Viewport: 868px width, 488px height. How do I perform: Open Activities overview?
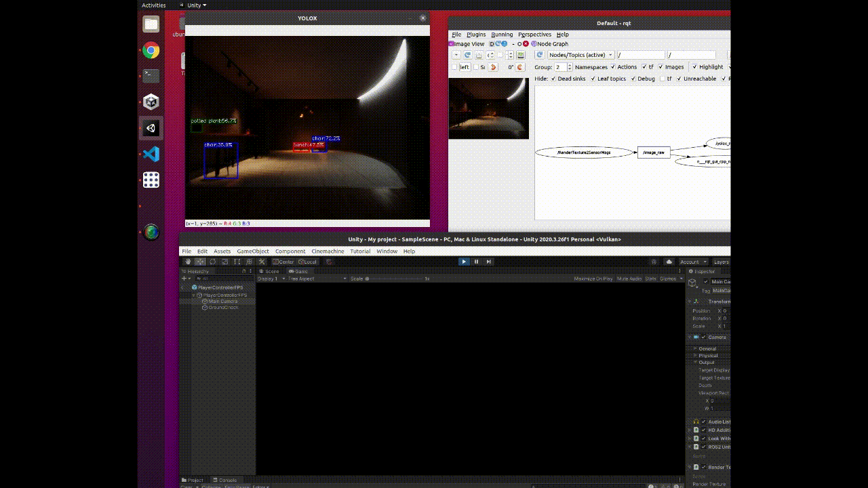point(153,5)
